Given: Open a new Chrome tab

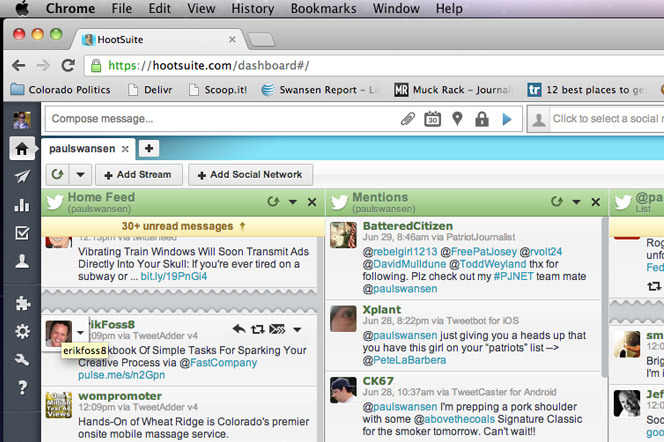Looking at the screenshot, I should [261, 40].
